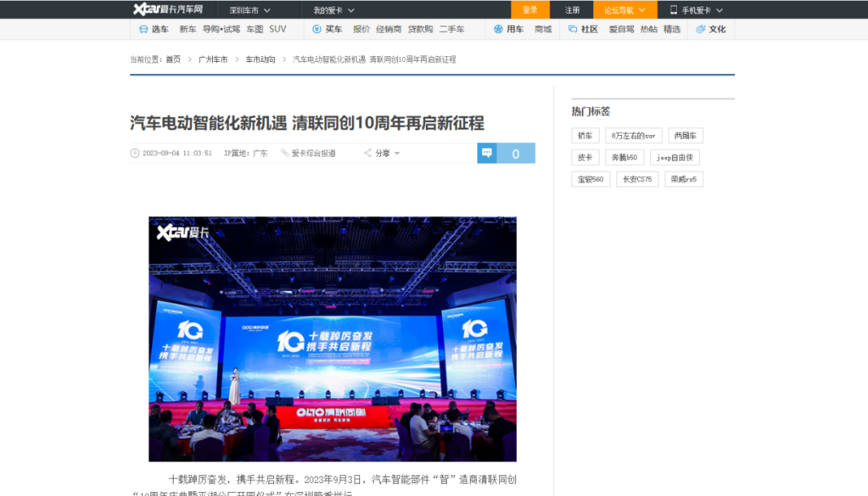Viewport: 868px width, 496px height.
Task: Select 车图 in the navigation bar
Action: pyautogui.click(x=255, y=29)
